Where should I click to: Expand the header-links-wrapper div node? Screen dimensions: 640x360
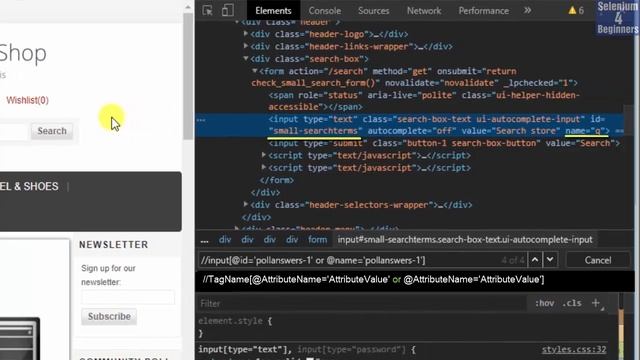[246, 46]
